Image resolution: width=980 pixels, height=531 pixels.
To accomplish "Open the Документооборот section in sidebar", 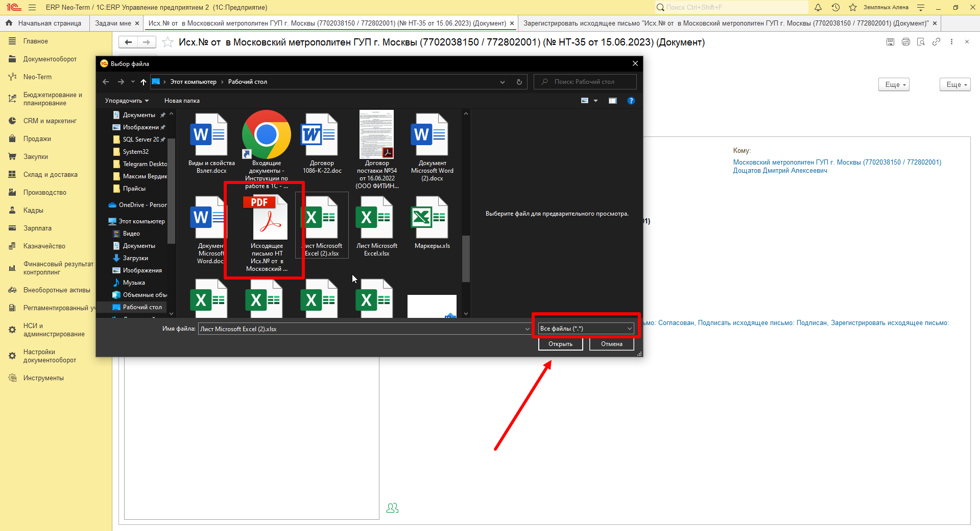I will (50, 59).
